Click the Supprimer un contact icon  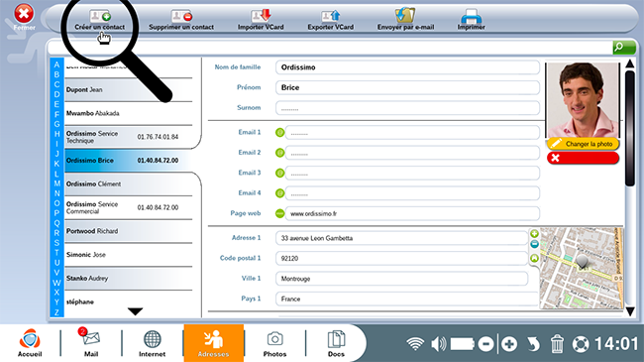tap(181, 16)
